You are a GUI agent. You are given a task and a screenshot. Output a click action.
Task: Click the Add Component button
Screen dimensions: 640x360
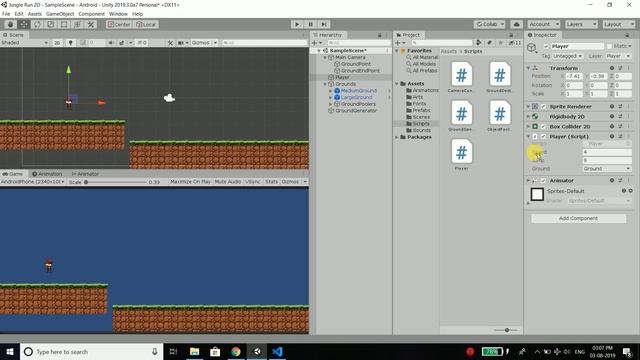tap(578, 218)
